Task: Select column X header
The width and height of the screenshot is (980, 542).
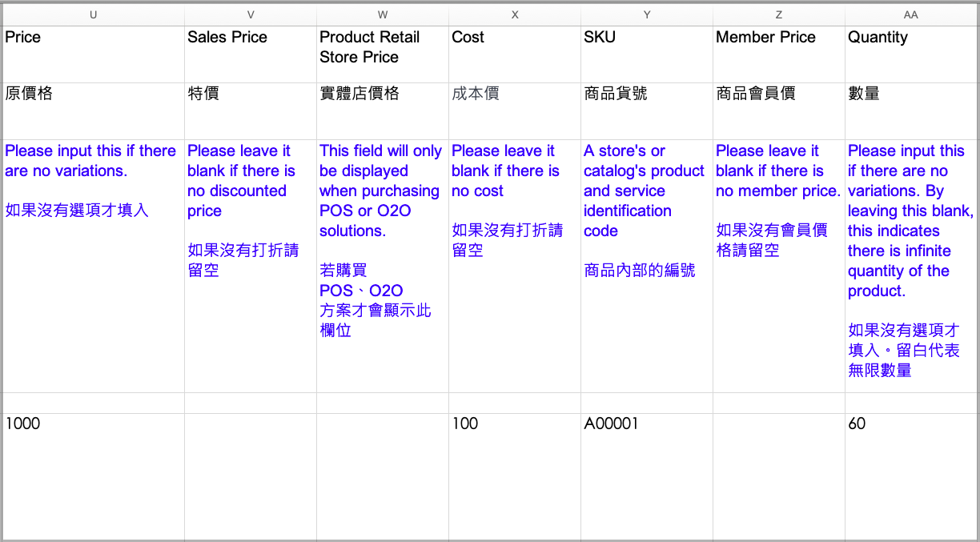Action: click(x=515, y=15)
